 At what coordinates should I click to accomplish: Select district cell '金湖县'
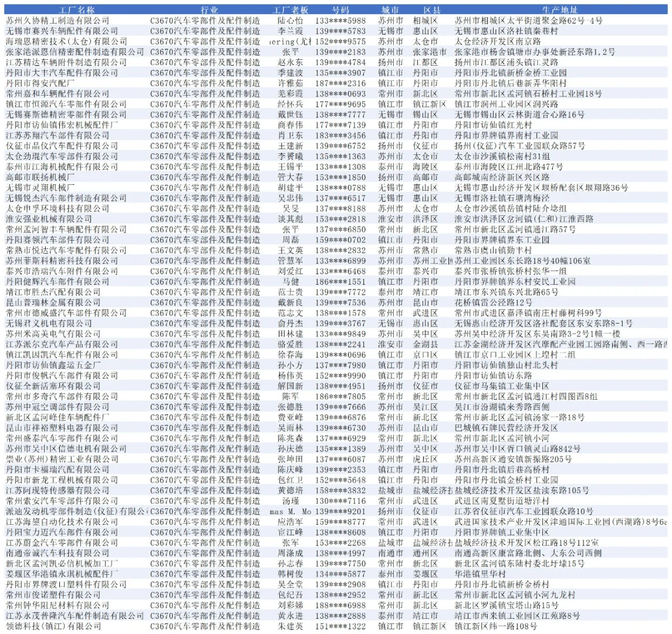[425, 344]
